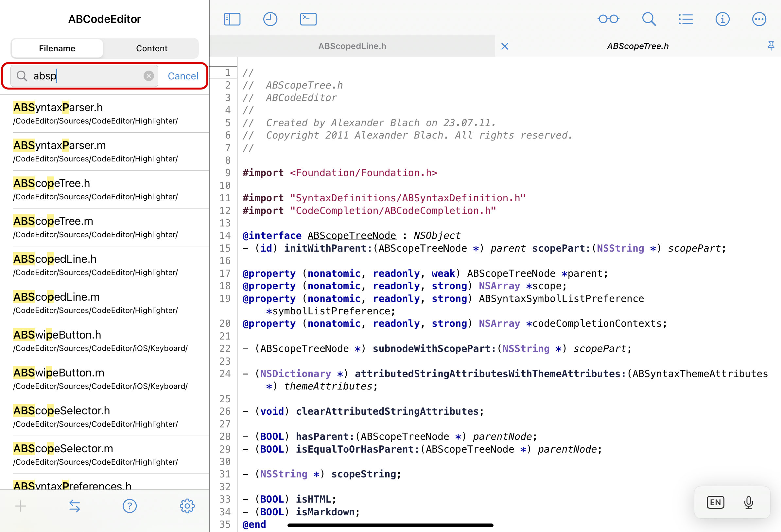The height and width of the screenshot is (532, 781).
Task: Open the file info icon
Action: pos(722,19)
